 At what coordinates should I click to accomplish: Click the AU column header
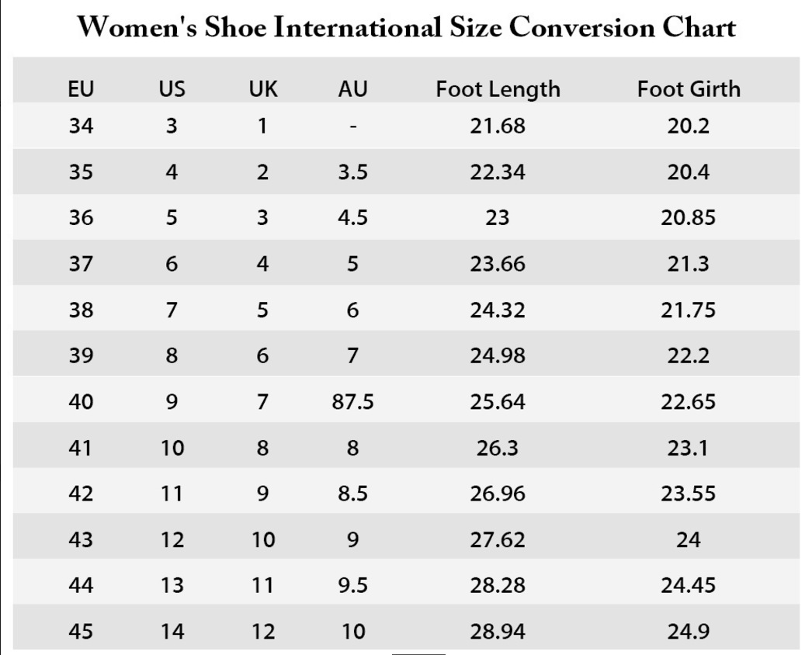[352, 89]
